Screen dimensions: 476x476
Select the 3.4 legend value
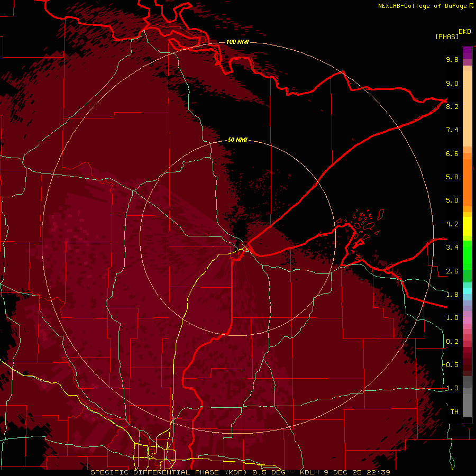point(452,248)
